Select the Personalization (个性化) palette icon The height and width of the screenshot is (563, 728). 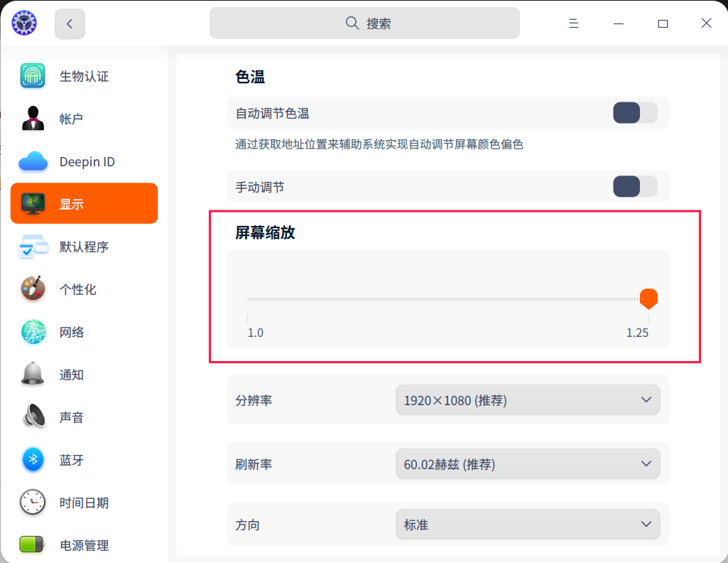(33, 289)
